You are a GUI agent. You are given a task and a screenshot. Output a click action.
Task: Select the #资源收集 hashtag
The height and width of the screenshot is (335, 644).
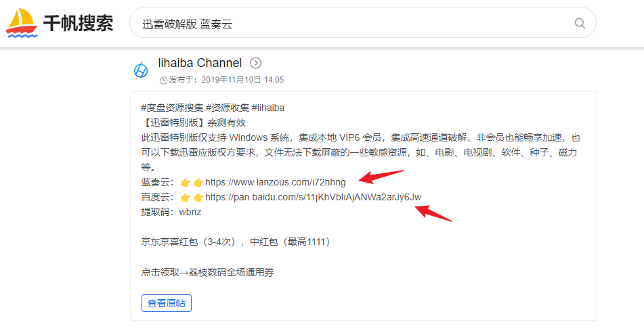click(228, 108)
